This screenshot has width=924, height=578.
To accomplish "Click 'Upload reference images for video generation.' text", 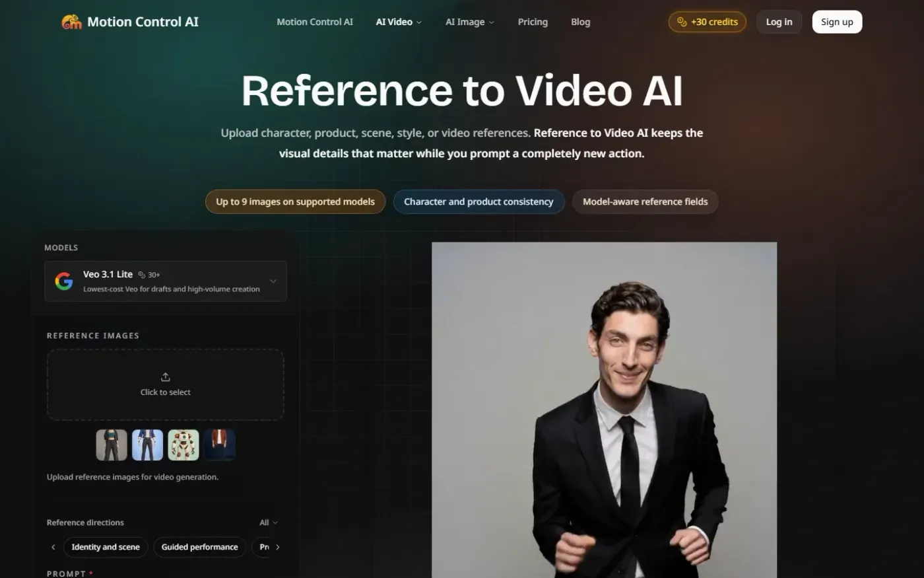I will 133,477.
